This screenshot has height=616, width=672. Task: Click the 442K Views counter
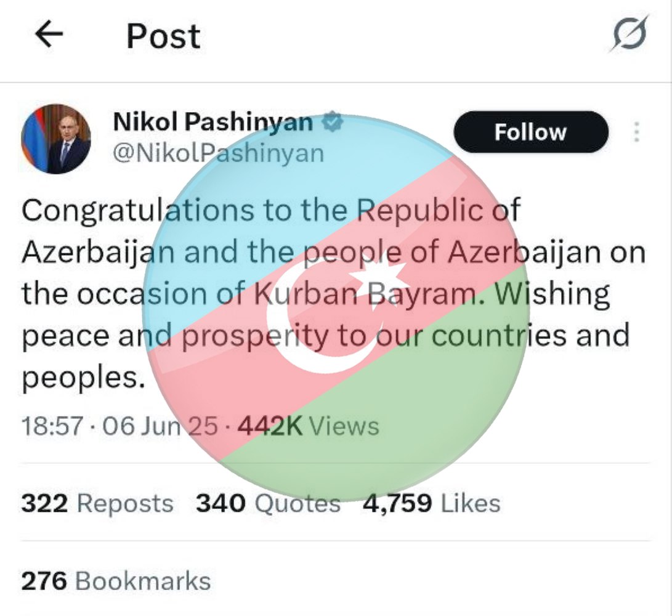coord(308,426)
